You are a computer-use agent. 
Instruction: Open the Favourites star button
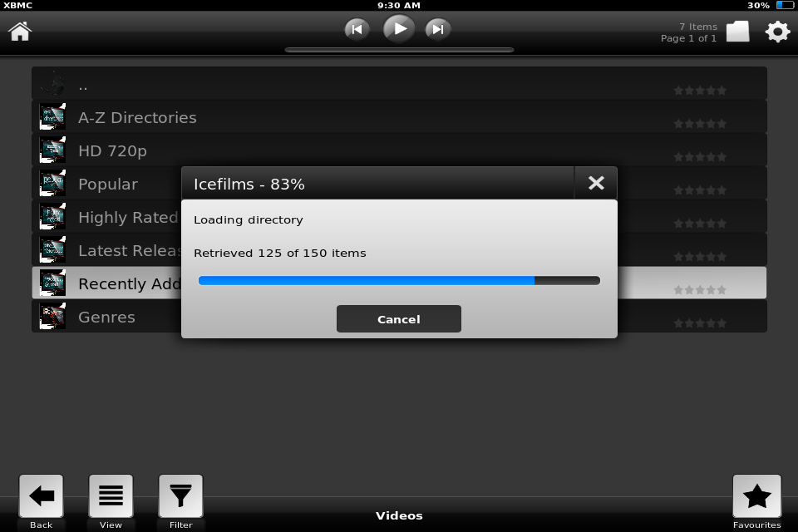(756, 496)
